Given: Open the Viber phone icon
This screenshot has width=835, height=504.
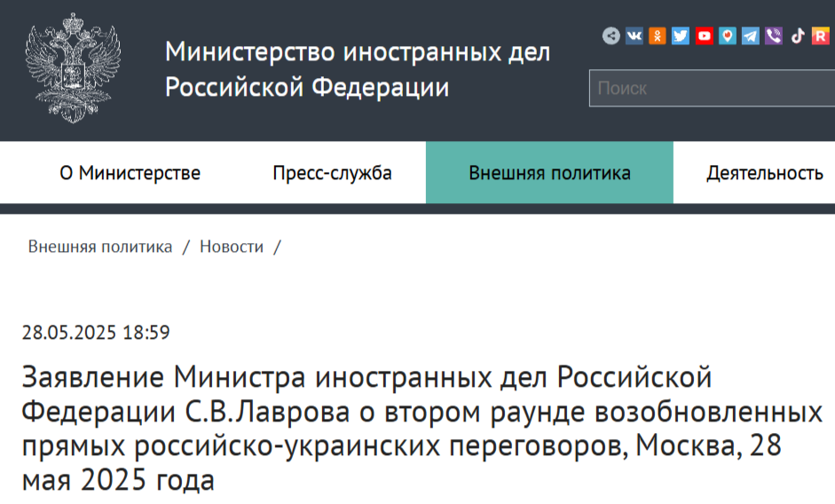Looking at the screenshot, I should point(774,36).
